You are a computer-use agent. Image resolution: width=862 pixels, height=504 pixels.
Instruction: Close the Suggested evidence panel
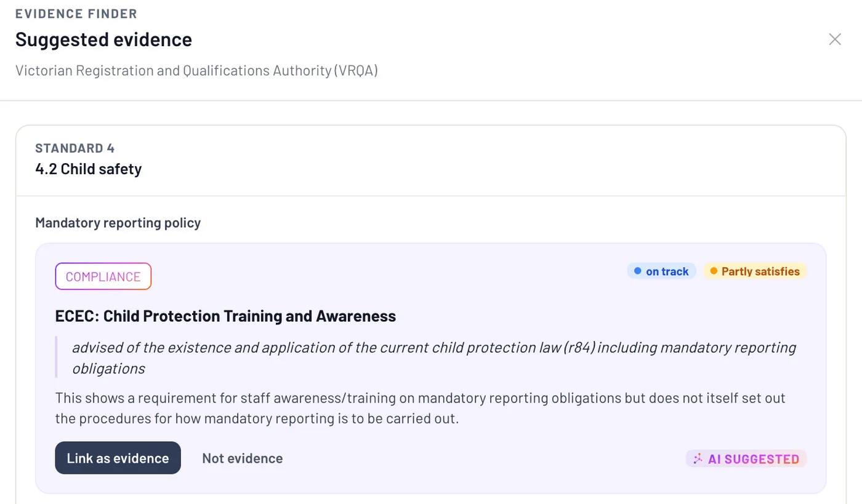tap(835, 39)
